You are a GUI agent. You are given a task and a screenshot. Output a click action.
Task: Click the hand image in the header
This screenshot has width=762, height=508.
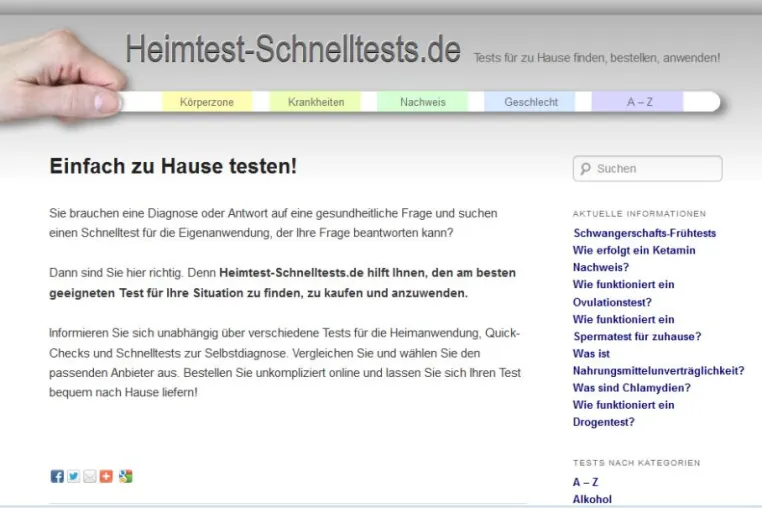[61, 78]
